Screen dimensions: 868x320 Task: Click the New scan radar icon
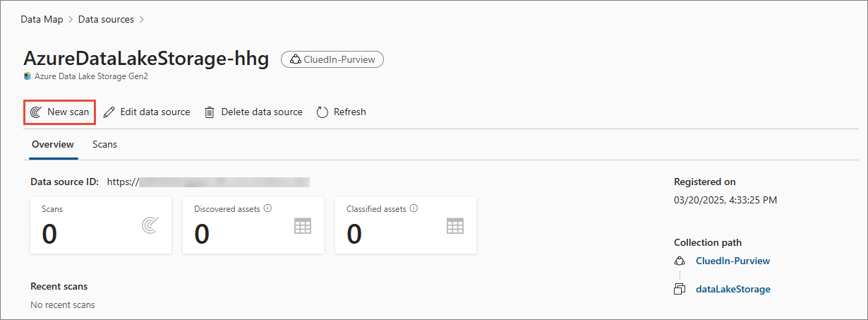pos(36,112)
